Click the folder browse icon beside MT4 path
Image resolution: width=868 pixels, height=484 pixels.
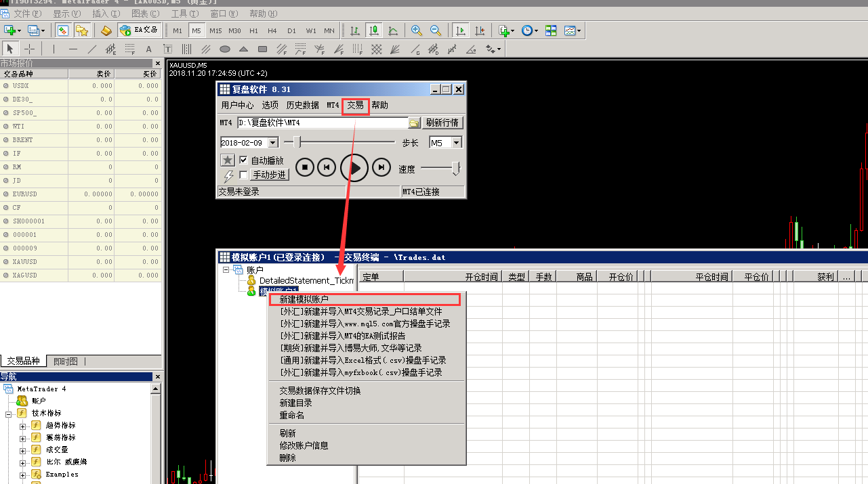point(414,123)
